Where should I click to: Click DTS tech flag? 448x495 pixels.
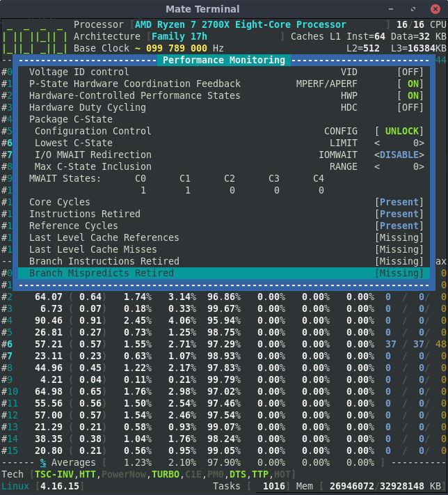(238, 475)
